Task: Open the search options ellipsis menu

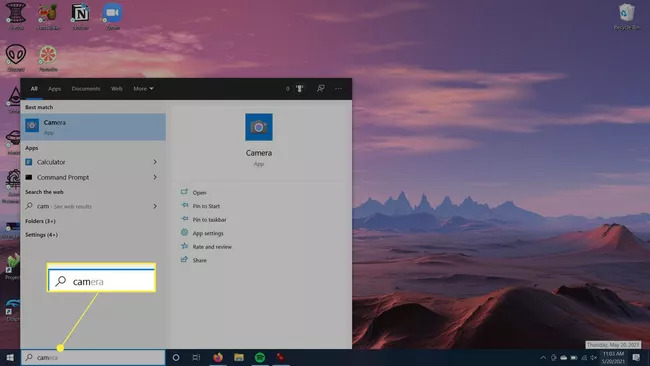Action: (x=339, y=88)
